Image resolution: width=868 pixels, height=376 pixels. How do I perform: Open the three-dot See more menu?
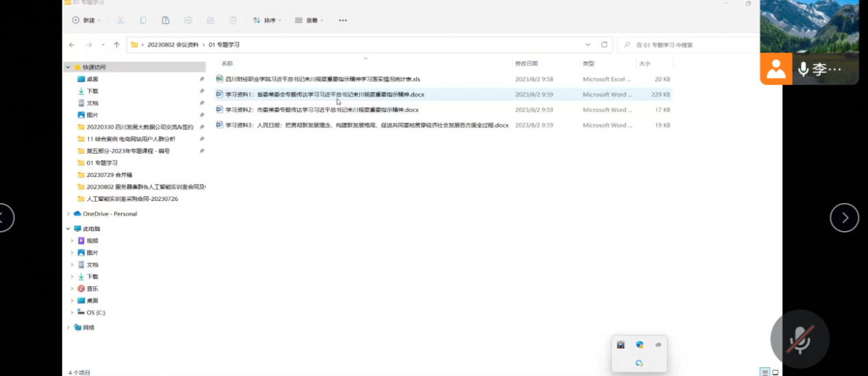click(343, 21)
